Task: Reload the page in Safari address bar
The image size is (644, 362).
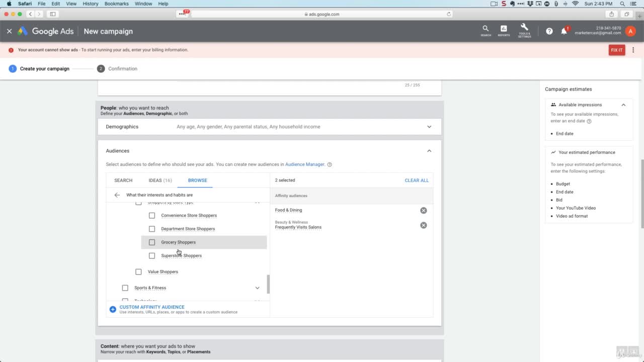Action: coord(449,14)
